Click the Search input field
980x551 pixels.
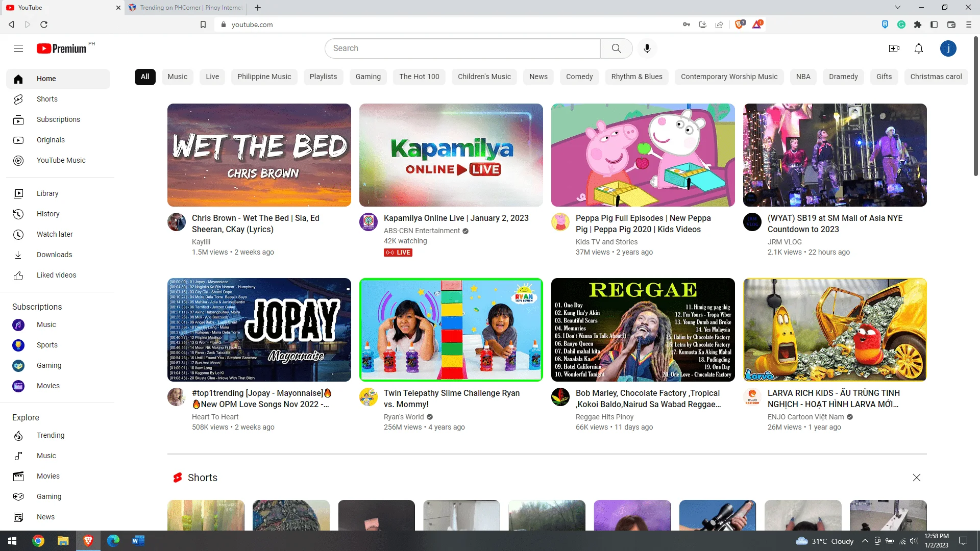coord(462,48)
